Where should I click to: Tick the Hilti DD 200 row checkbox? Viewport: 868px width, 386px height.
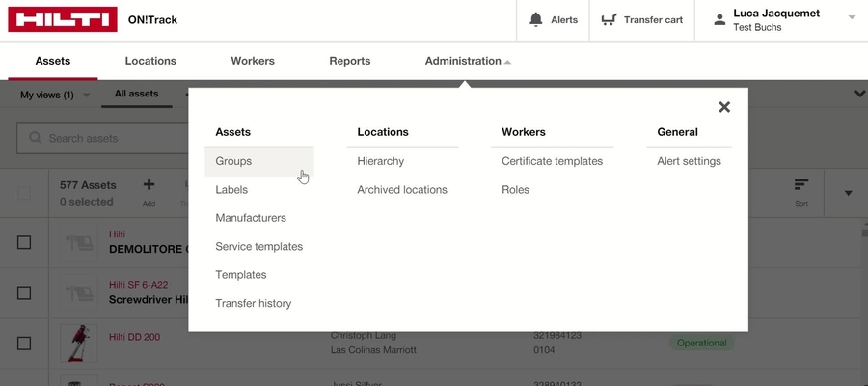tap(24, 344)
